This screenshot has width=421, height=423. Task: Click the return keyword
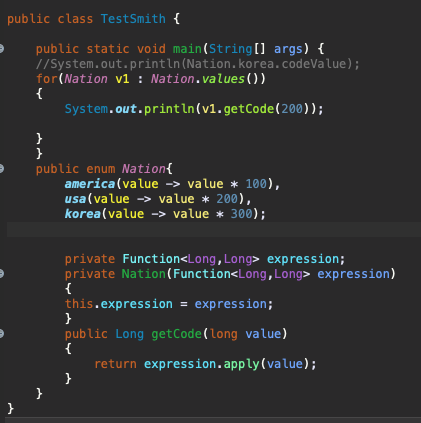click(115, 364)
